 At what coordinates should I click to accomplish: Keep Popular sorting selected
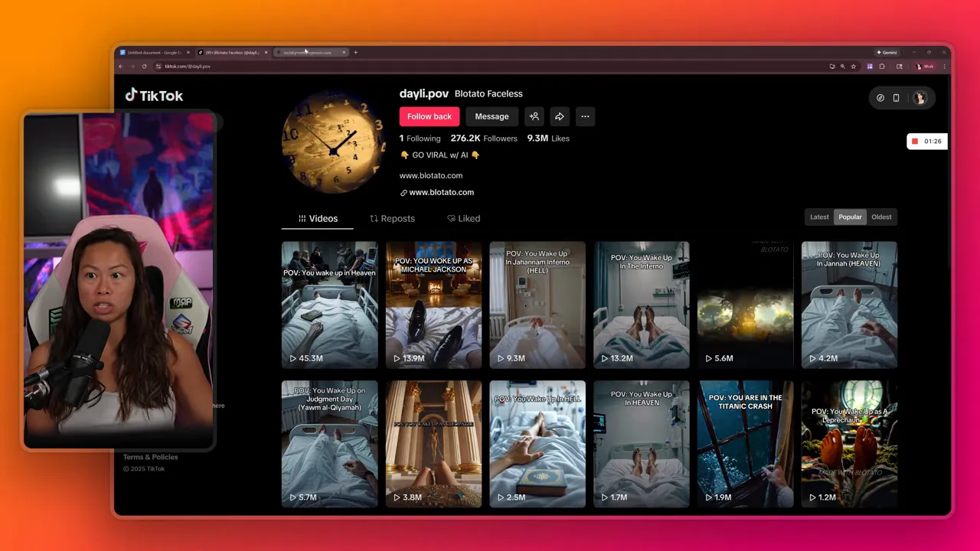850,217
